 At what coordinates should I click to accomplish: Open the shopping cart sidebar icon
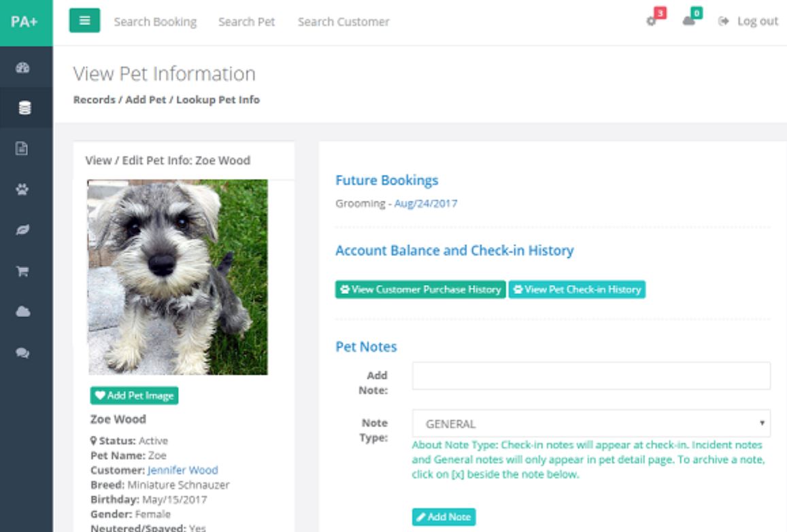coord(22,271)
